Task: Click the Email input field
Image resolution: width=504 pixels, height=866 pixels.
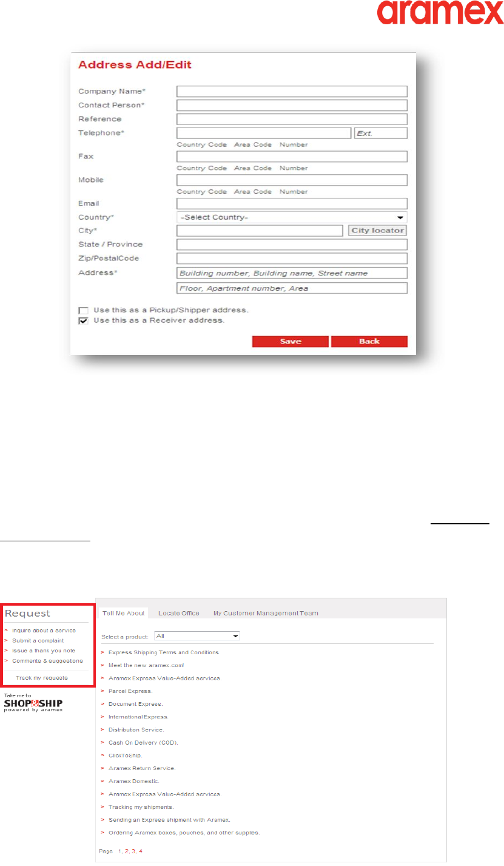Action: tap(292, 204)
